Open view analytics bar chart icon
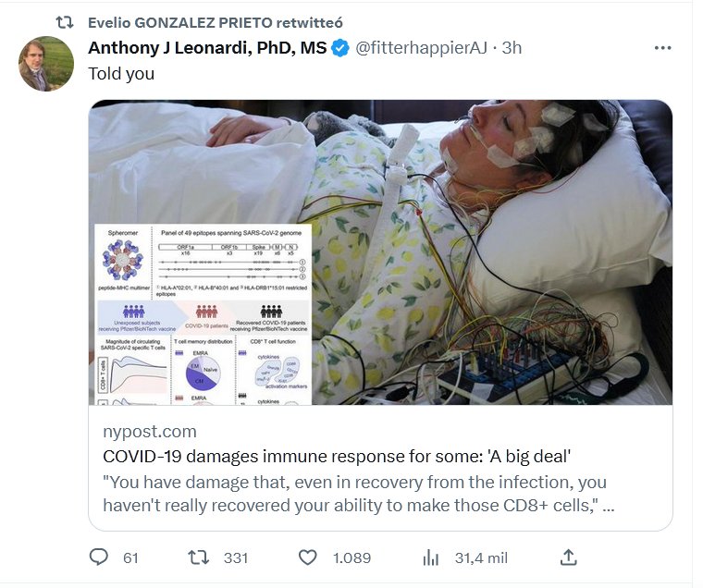Screen dimensions: 703x588 tap(431, 557)
